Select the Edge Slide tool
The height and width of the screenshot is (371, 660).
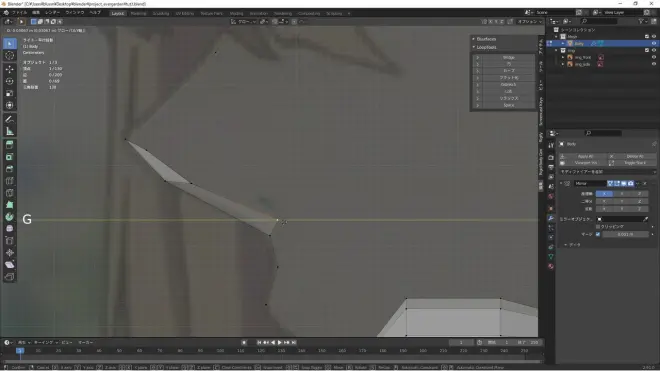point(10,241)
